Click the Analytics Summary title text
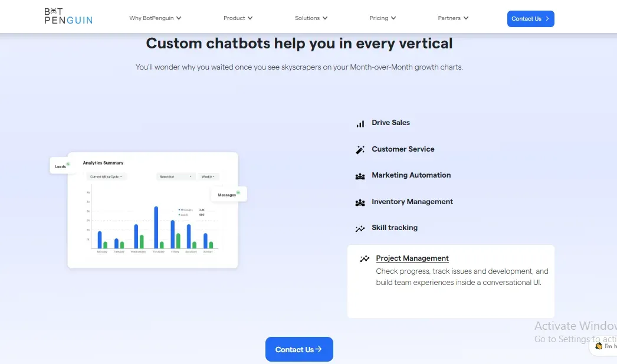The height and width of the screenshot is (364, 617). click(103, 162)
